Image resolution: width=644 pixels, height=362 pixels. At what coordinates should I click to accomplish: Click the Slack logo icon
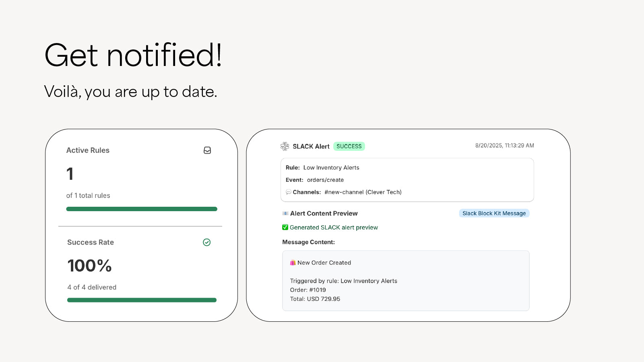click(x=285, y=146)
